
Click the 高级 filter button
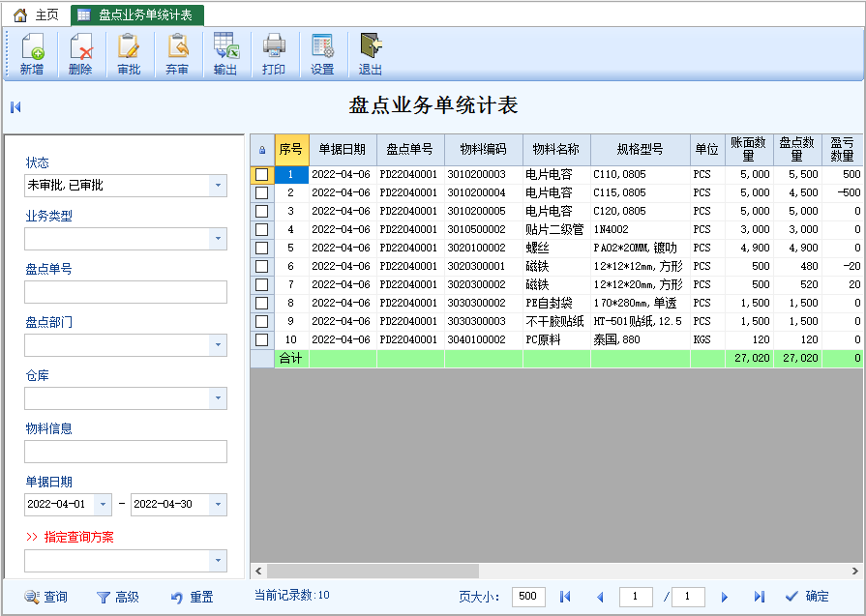pyautogui.click(x=118, y=597)
